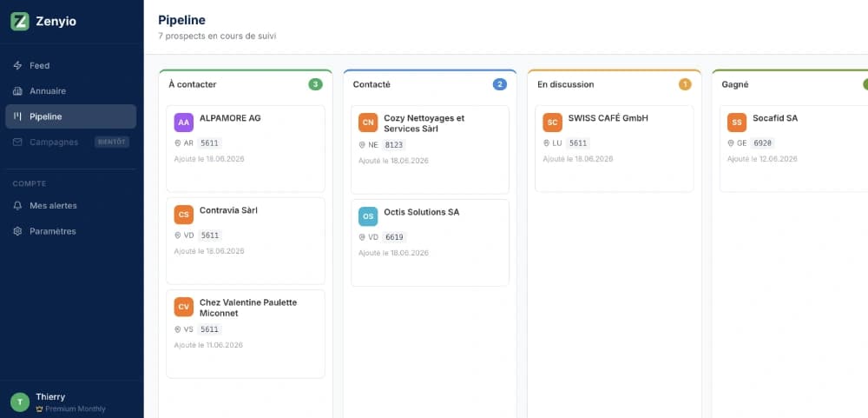Click the À contacter column header

tap(193, 85)
